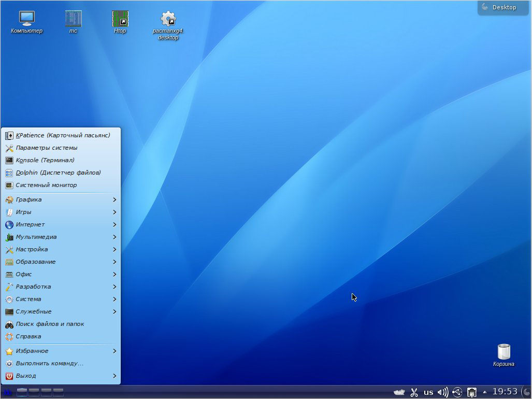Screen dimensions: 532x399
Task: Start Системный монитор
Action: tap(61, 186)
